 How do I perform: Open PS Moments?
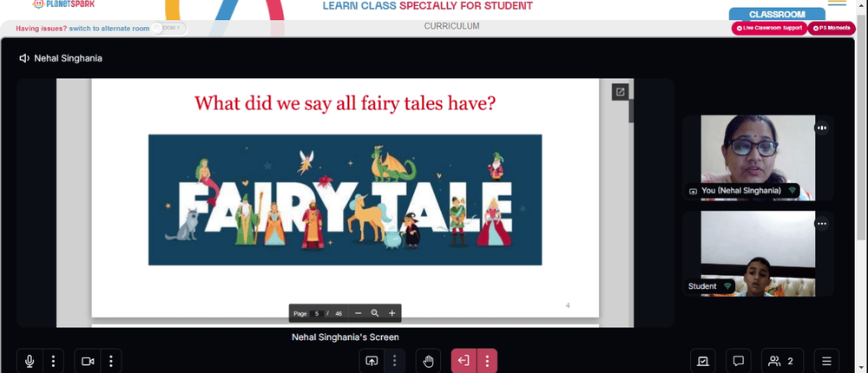coord(832,28)
